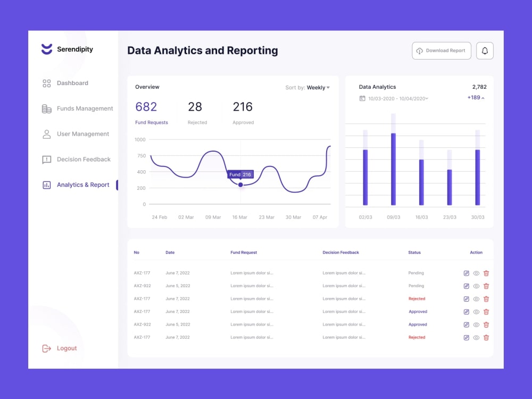The width and height of the screenshot is (532, 399).
Task: Click the Fund 216 data point on chart
Action: [x=241, y=184]
